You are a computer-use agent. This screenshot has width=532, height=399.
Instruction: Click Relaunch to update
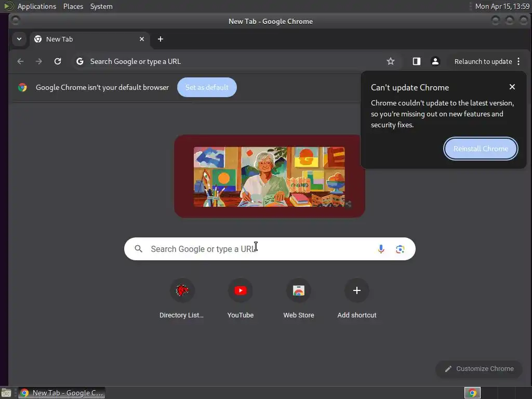tap(483, 61)
